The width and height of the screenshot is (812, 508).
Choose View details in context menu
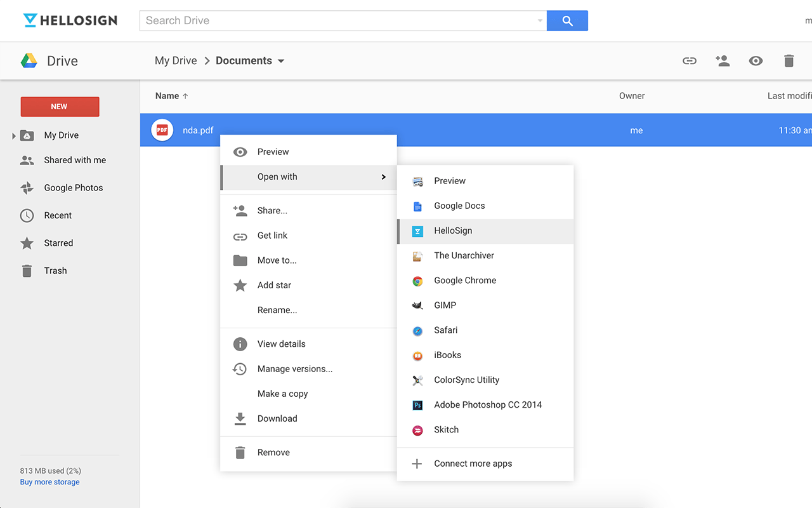(308, 344)
